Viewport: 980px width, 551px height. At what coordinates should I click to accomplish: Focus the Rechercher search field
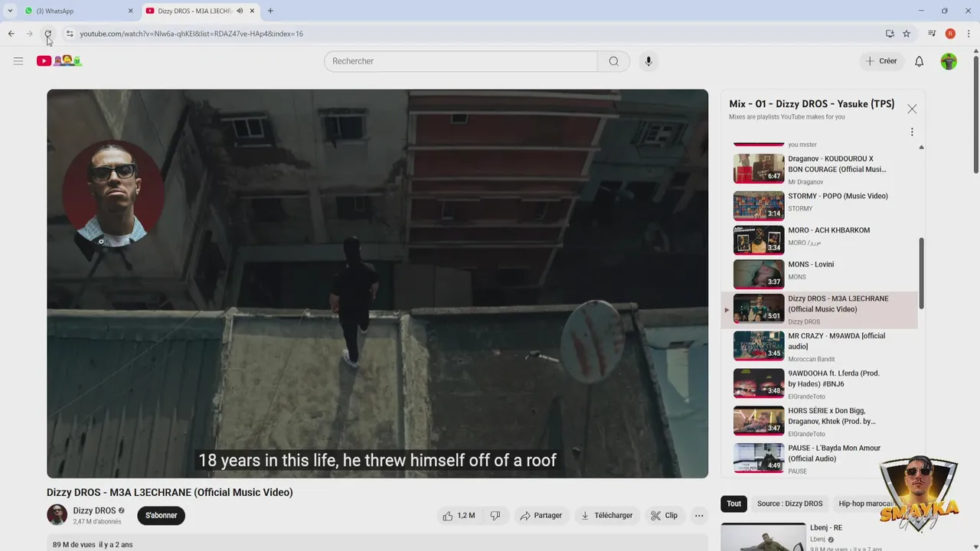tap(461, 61)
